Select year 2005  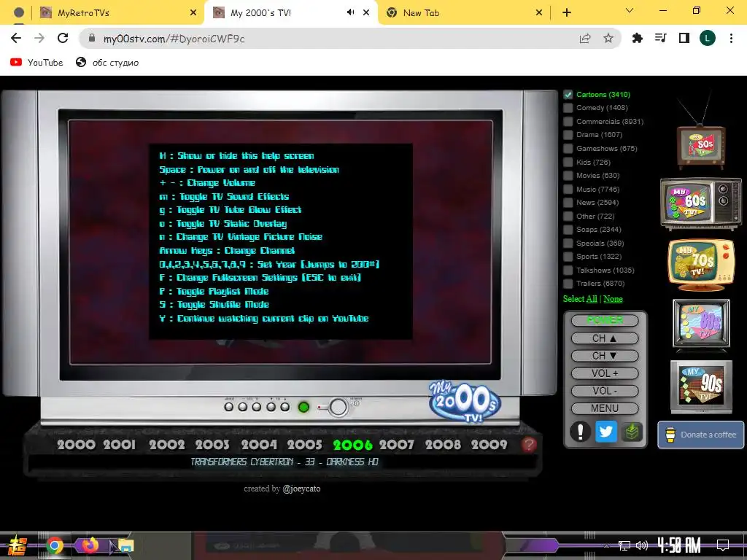click(x=304, y=445)
